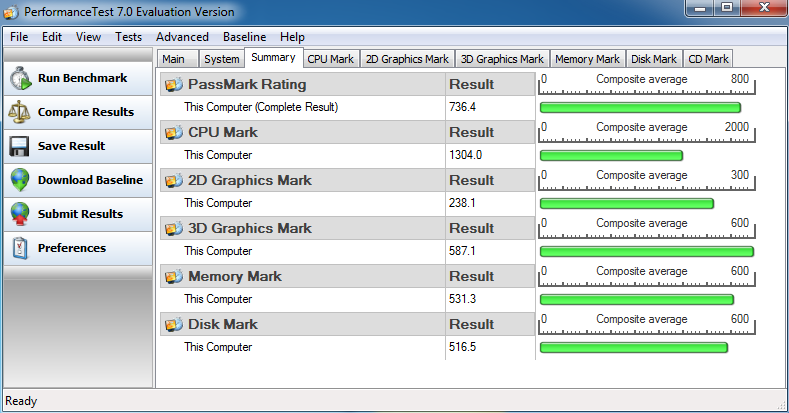Click the Compare Results scales icon

tap(19, 112)
